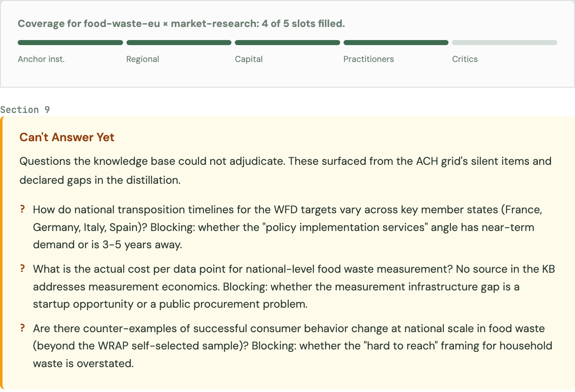Click the question mark beside the consumer behavior counter-examples question
Screen dimensions: 575x392
22,328
